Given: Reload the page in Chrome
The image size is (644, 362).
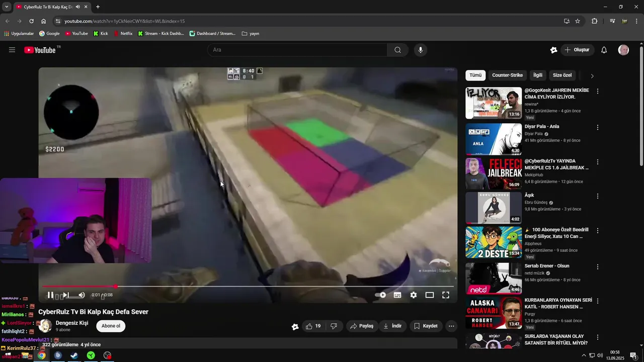Looking at the screenshot, I should [x=31, y=21].
